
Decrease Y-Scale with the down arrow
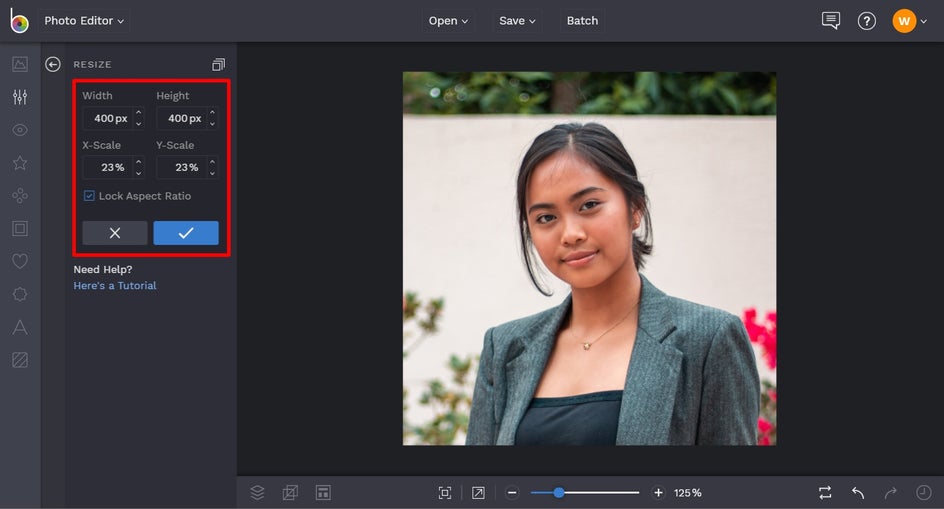[212, 173]
